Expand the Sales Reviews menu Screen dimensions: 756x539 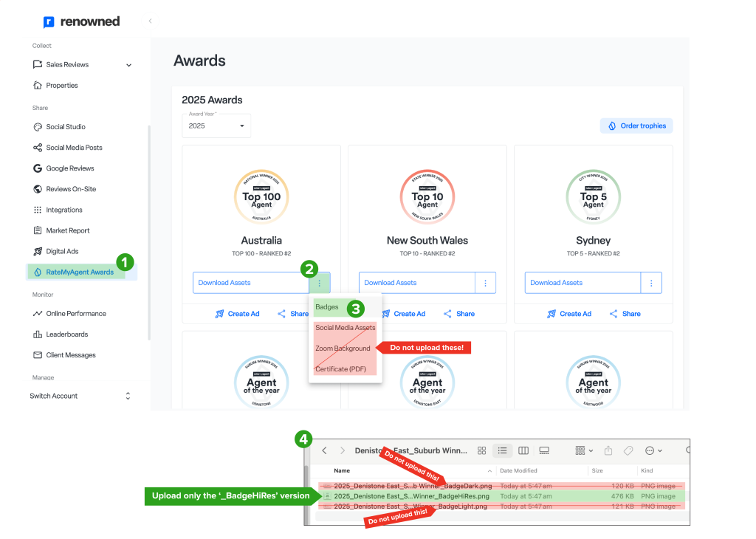coord(128,65)
